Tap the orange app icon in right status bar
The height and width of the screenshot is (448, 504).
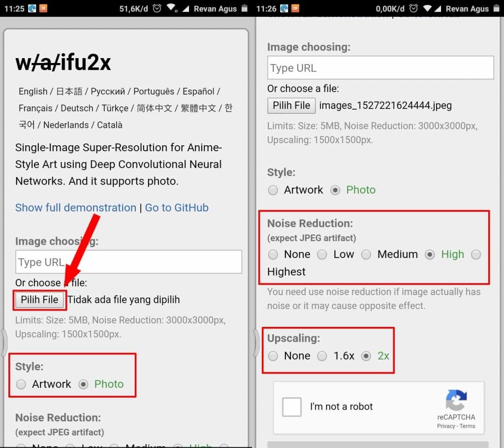coord(295,8)
